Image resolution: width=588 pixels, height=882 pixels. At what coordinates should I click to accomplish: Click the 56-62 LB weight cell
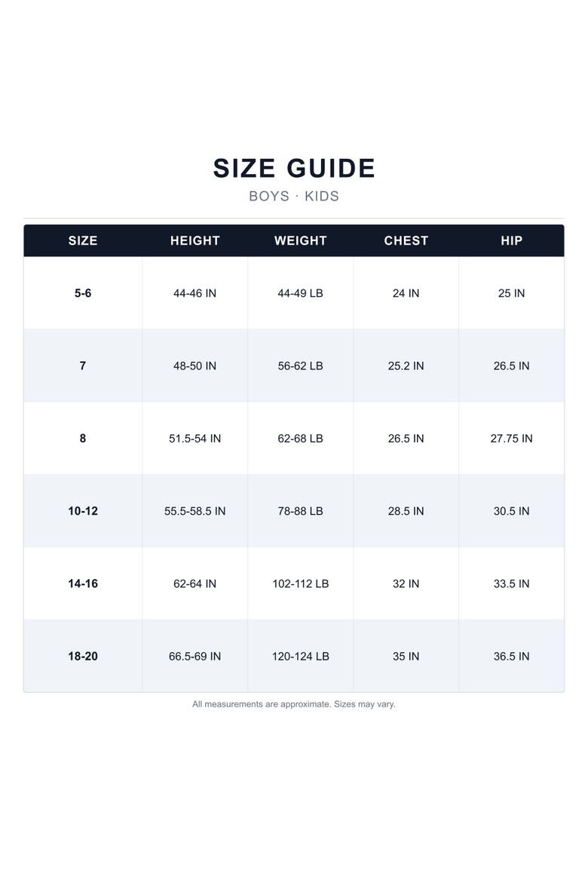[301, 366]
